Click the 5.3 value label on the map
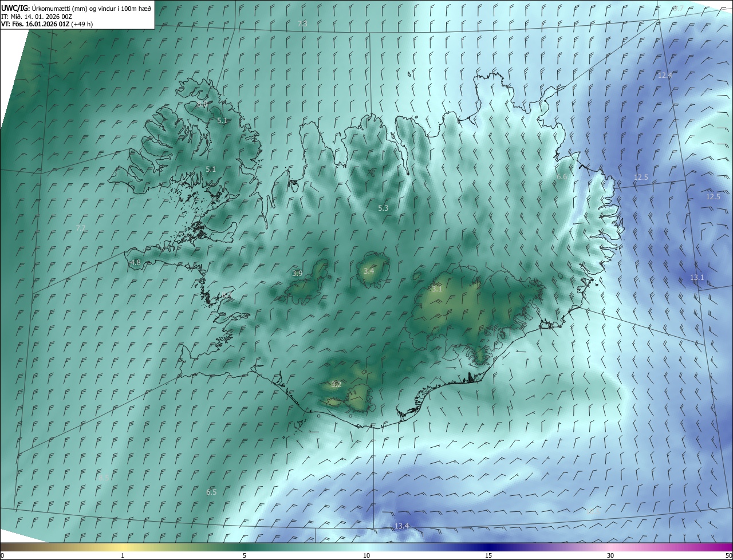 (383, 208)
